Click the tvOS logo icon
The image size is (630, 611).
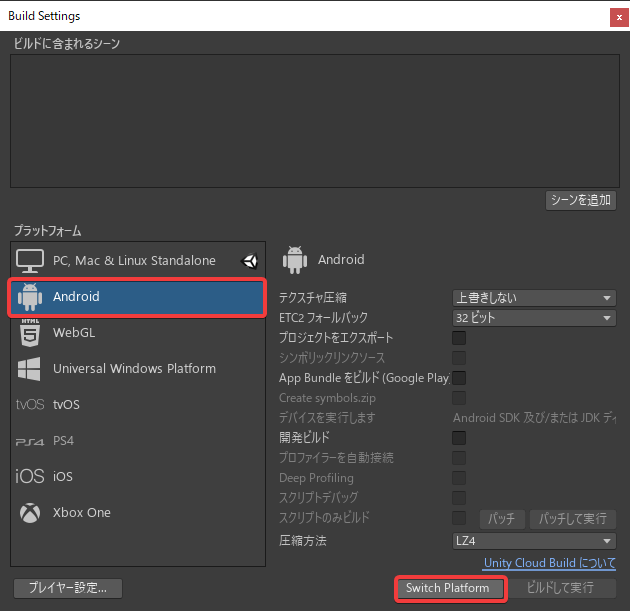click(x=30, y=405)
